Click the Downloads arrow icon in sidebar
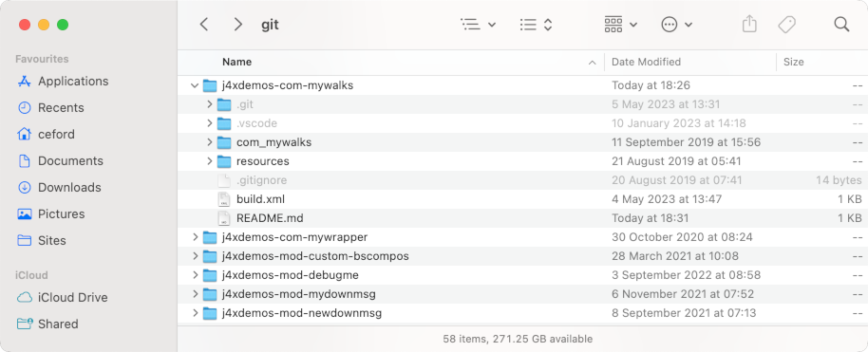The width and height of the screenshot is (868, 352). 25,188
